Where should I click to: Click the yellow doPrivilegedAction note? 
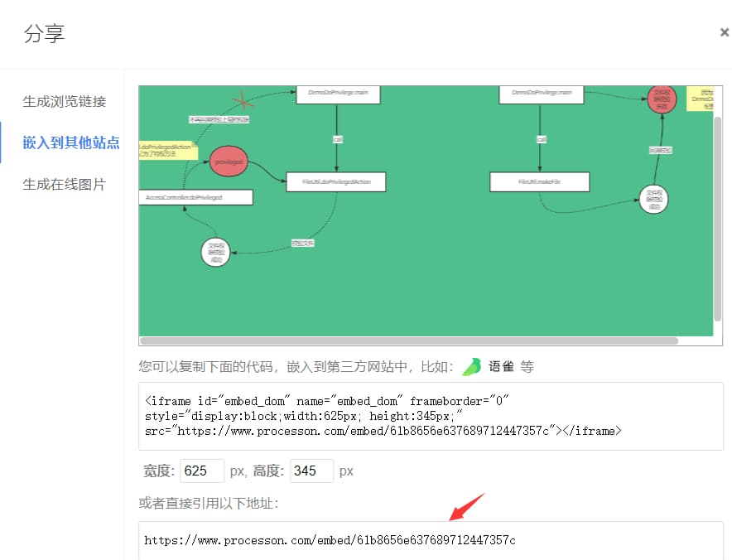(x=169, y=150)
